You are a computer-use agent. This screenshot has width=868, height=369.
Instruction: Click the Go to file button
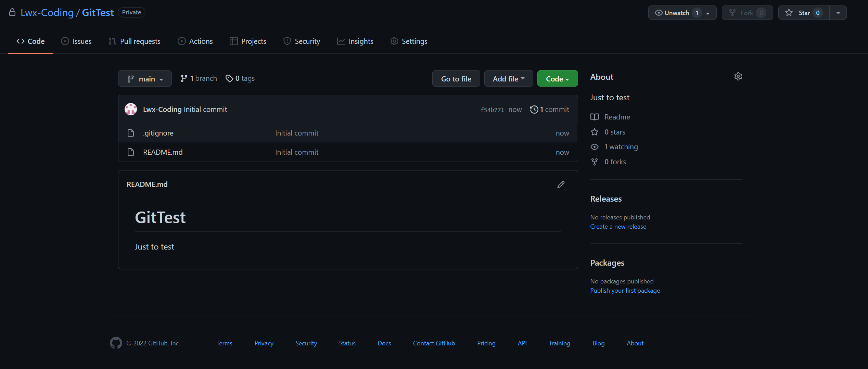456,79
